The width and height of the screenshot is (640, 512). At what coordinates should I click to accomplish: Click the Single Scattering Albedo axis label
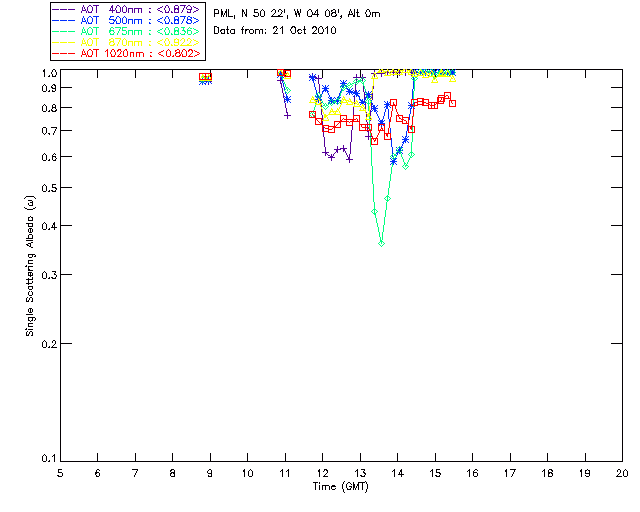pos(30,266)
